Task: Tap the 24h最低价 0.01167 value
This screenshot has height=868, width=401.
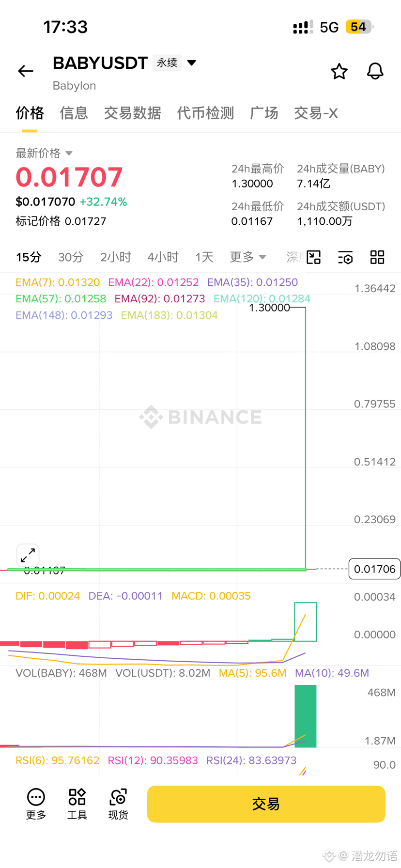Action: tap(252, 221)
